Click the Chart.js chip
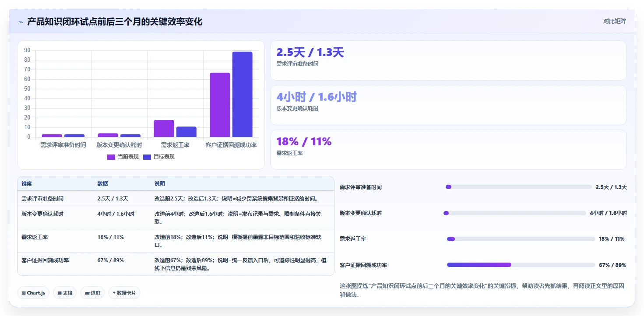 [33, 293]
